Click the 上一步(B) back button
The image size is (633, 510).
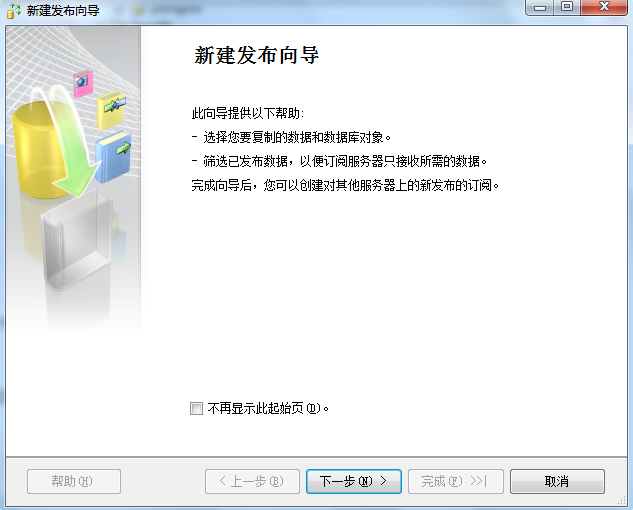click(x=252, y=481)
